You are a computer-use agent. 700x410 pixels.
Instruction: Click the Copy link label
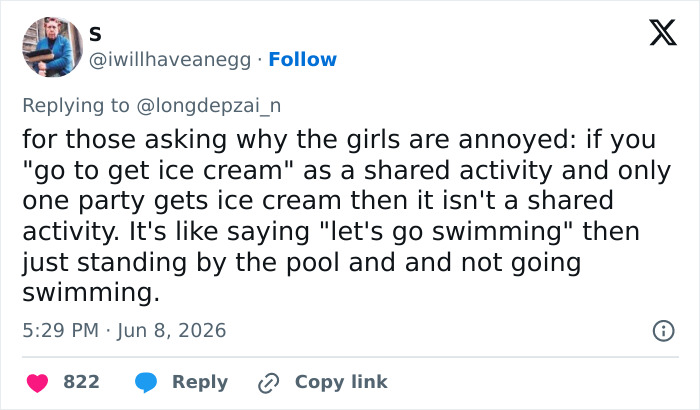341,382
